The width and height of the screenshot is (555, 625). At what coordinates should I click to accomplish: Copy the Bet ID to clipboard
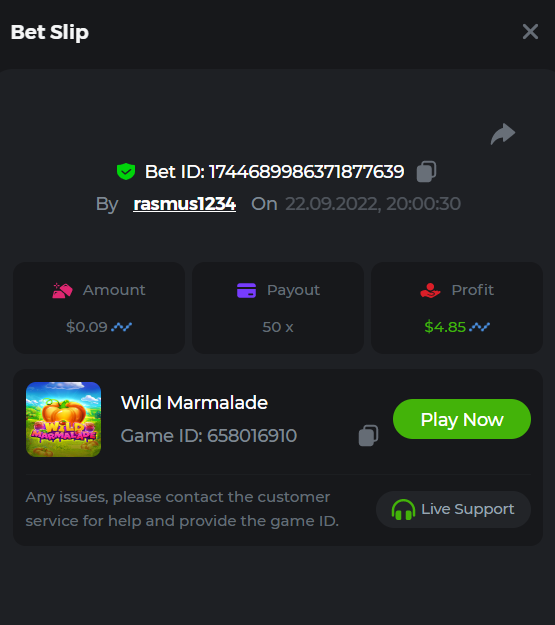[x=426, y=172]
